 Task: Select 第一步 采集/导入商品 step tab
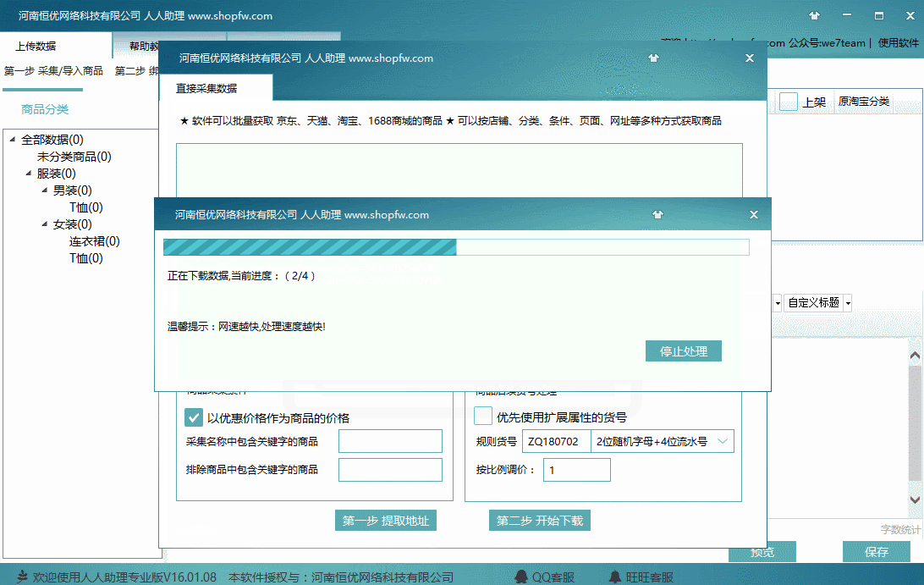tap(53, 71)
